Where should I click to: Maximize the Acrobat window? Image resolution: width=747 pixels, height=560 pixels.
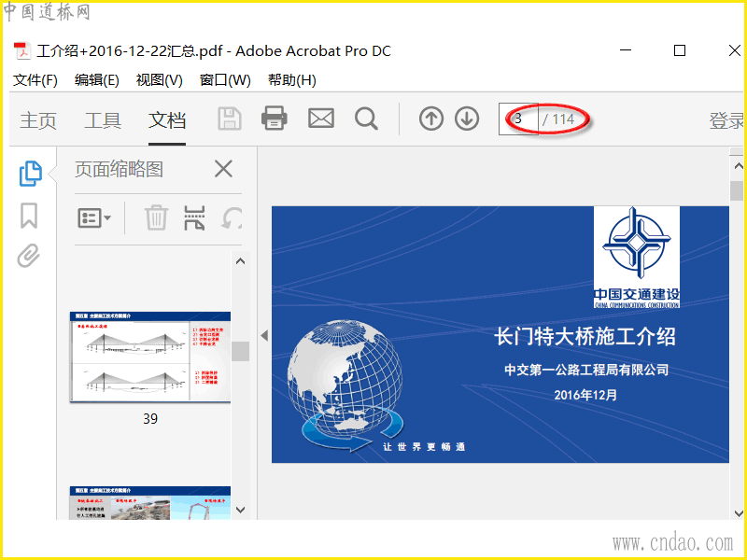click(x=680, y=50)
